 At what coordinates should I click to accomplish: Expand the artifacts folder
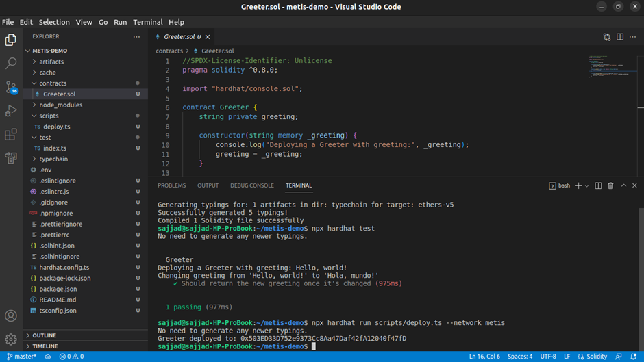86,62
